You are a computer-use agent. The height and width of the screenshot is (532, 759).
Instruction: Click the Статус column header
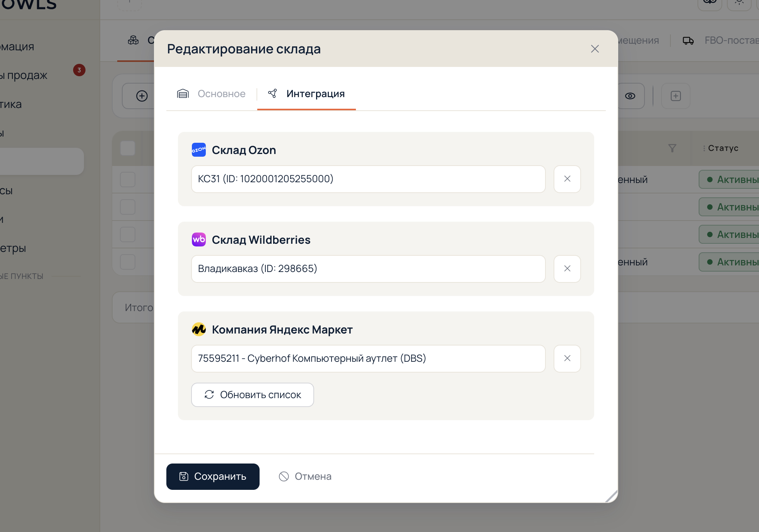[x=723, y=148]
